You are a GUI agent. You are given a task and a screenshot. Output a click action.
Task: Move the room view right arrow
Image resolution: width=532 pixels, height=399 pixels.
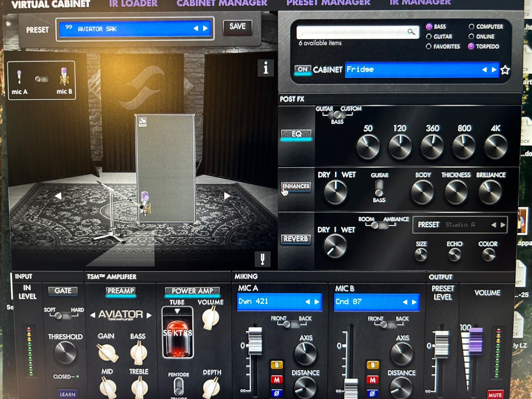tap(227, 196)
